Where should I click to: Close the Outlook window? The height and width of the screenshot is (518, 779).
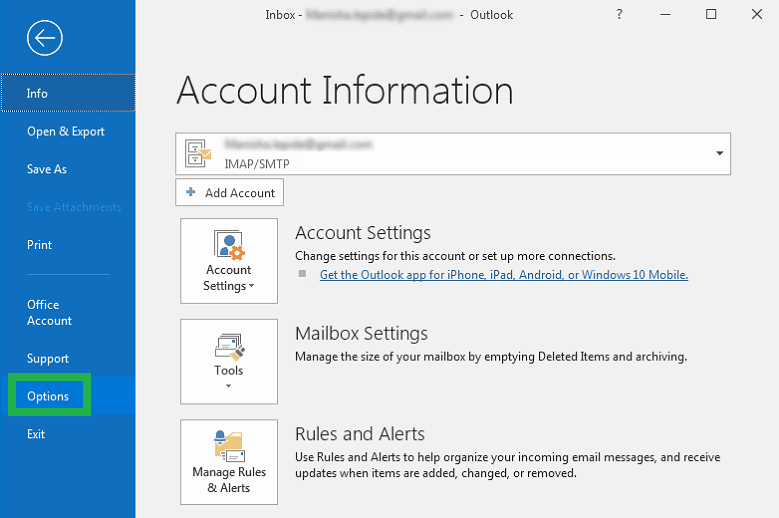click(757, 14)
